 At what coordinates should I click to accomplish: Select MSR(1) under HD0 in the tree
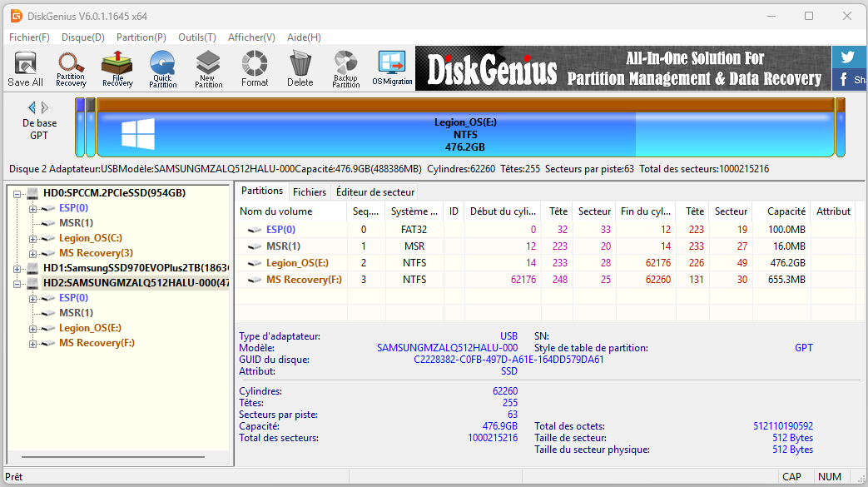pyautogui.click(x=76, y=223)
